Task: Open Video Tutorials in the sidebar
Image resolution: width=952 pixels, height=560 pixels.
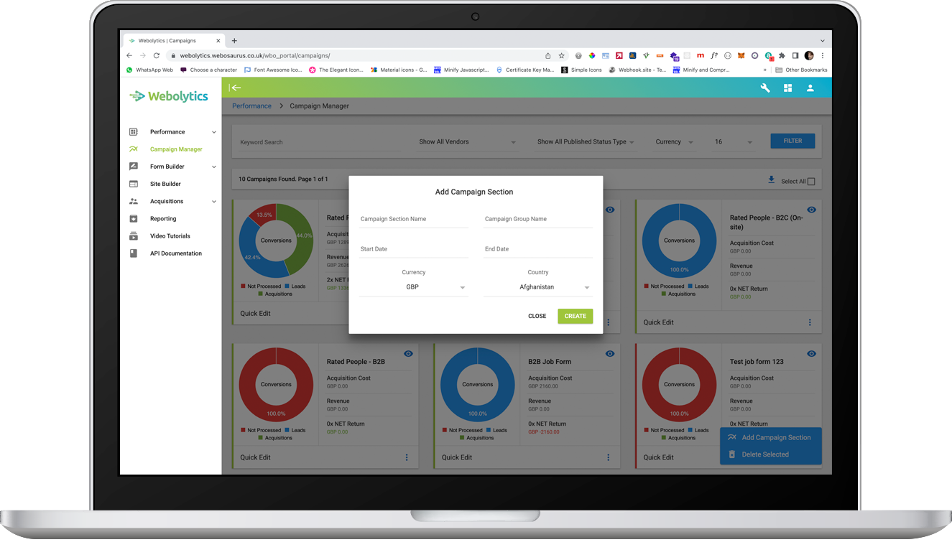Action: (170, 236)
